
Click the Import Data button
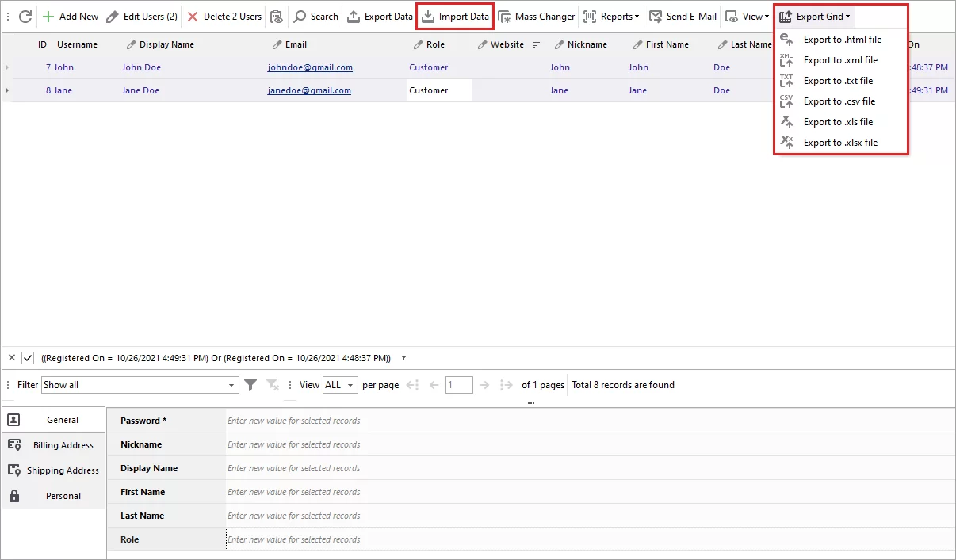[454, 16]
